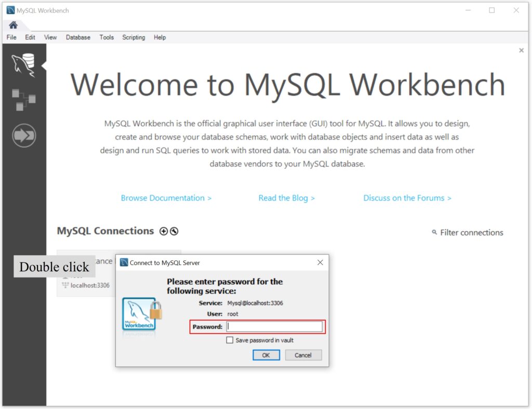Screen dimensions: 532x409
Task: Open the Models sidebar icon
Action: pyautogui.click(x=23, y=99)
